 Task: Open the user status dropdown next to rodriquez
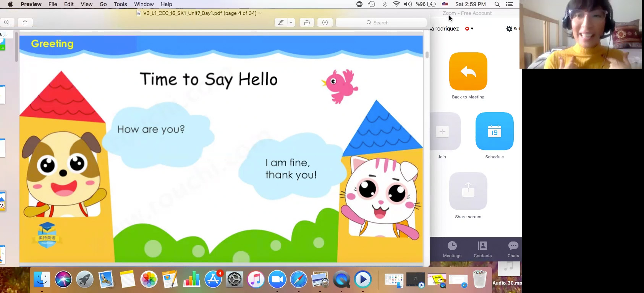(x=469, y=29)
